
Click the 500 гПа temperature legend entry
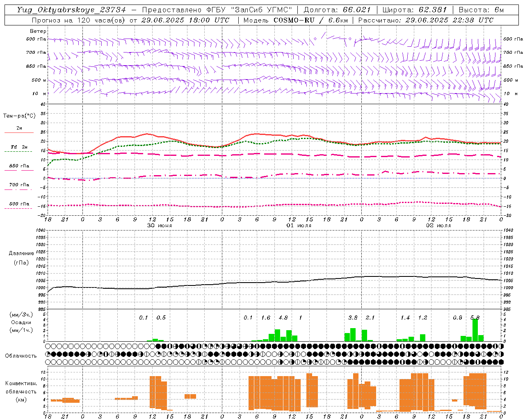click(19, 204)
